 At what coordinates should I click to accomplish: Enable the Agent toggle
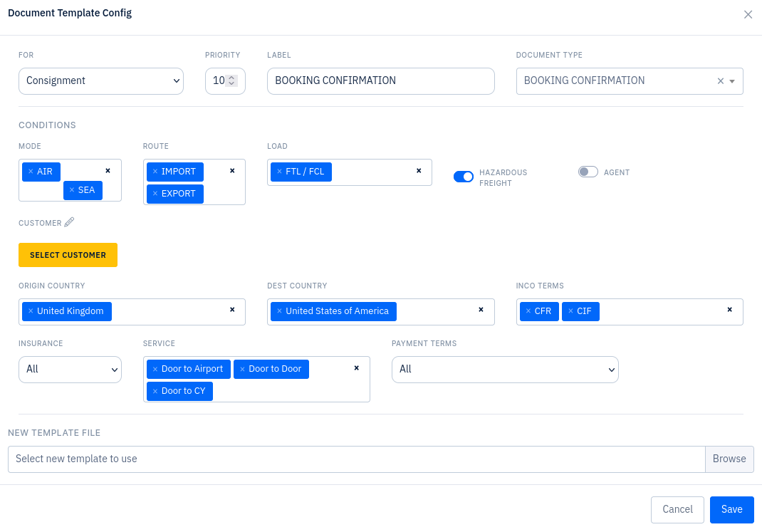point(588,172)
